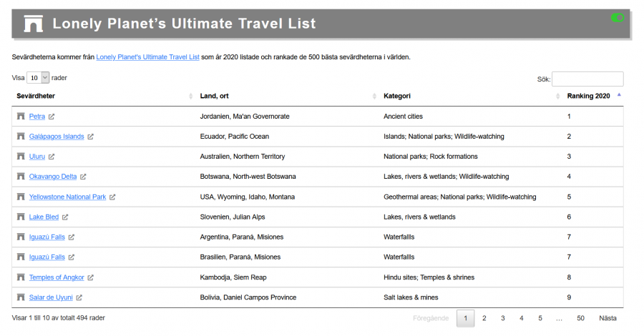
Task: Open the Lonely Planet's Ultimate Travel List link
Action: [147, 56]
